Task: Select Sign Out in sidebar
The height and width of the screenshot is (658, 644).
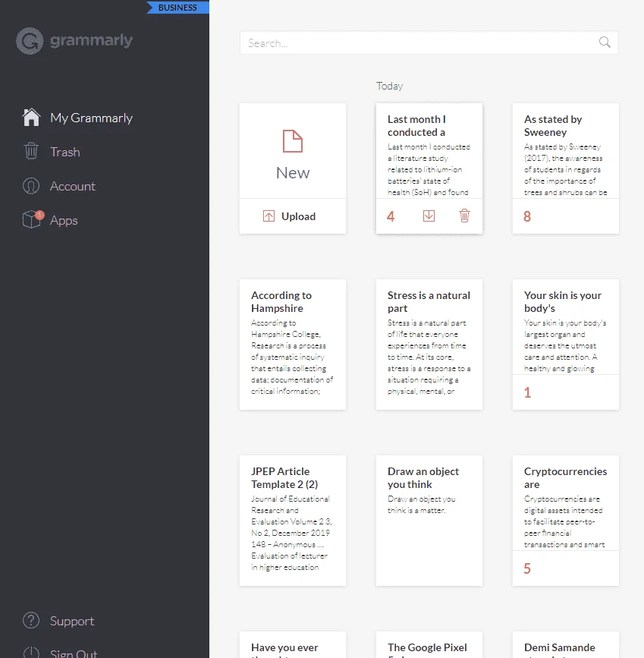Action: click(x=74, y=653)
